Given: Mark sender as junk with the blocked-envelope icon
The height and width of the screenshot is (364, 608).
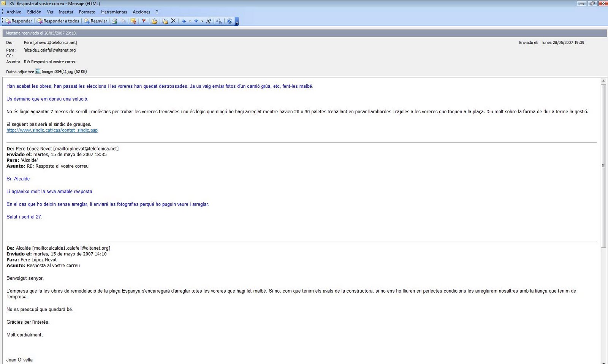Looking at the screenshot, I should [x=133, y=21].
